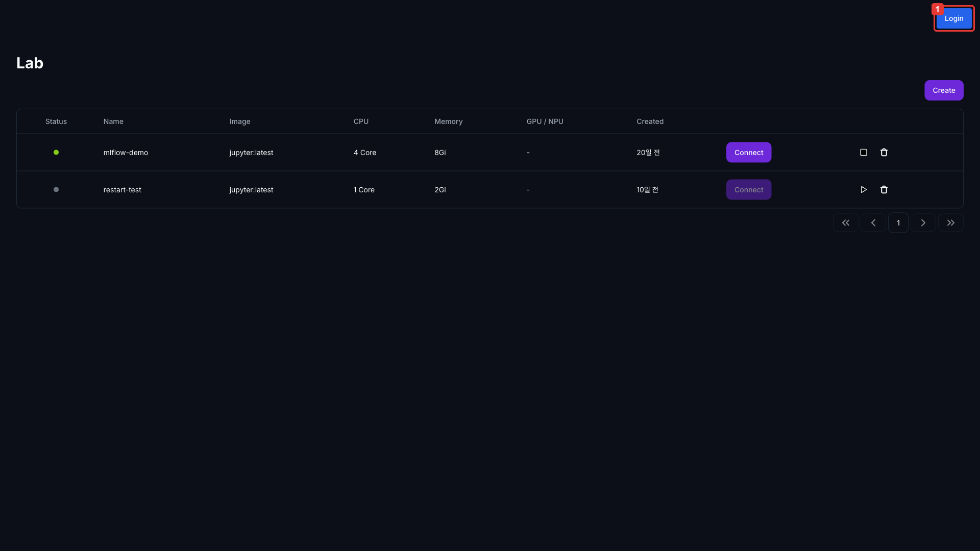Image resolution: width=980 pixels, height=551 pixels.
Task: Click the 10일 전 created date
Action: 647,190
